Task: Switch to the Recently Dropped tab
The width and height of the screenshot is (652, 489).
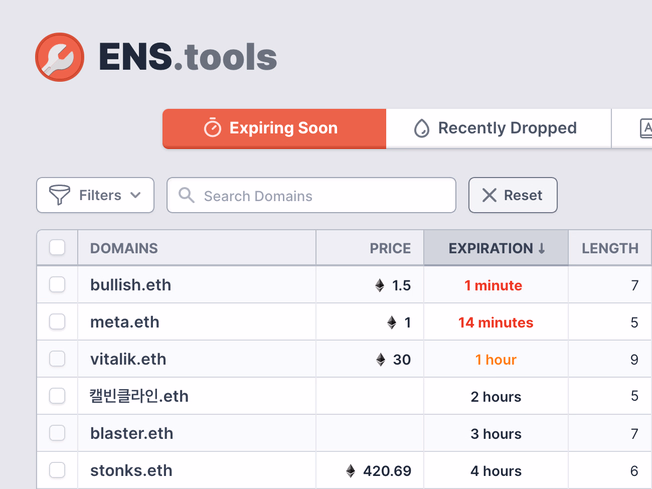Action: [499, 128]
